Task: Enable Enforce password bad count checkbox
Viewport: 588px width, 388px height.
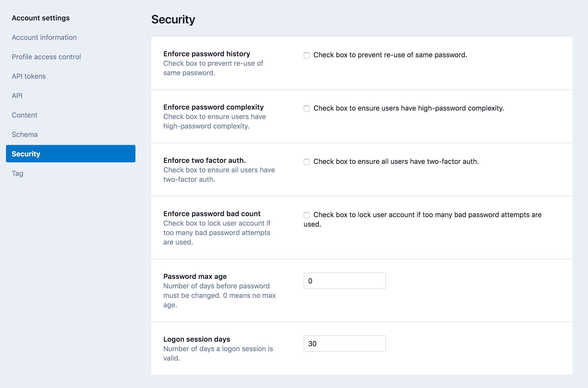Action: click(307, 215)
